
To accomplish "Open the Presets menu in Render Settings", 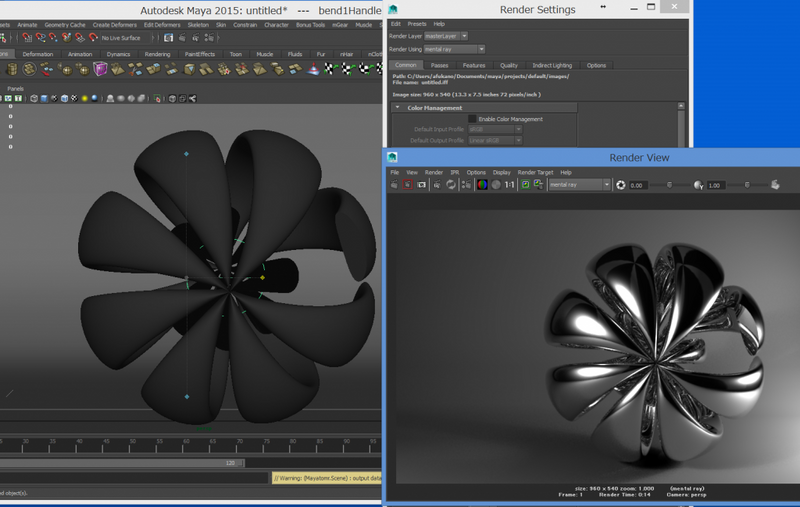I will [x=416, y=23].
